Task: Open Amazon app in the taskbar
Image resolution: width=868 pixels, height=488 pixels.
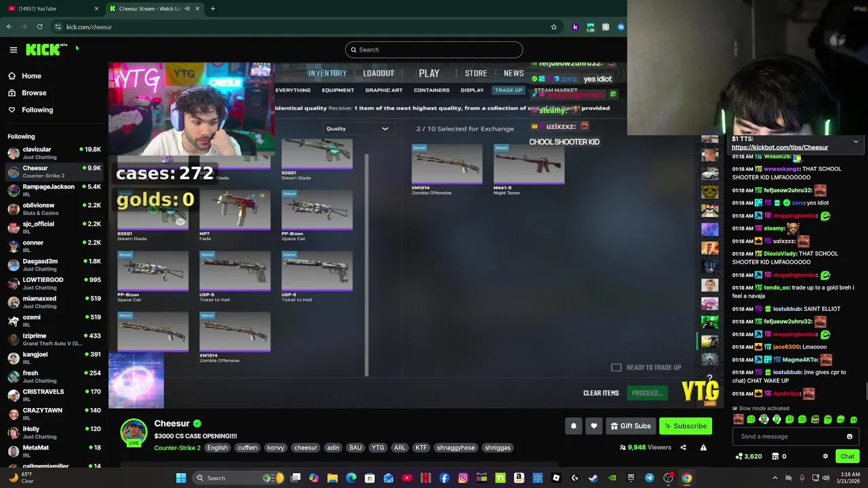Action: click(519, 479)
